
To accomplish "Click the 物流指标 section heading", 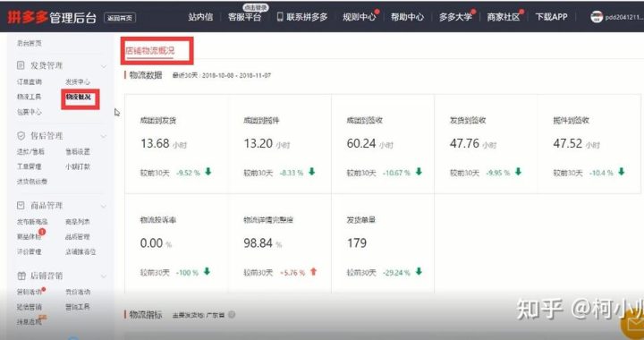I will pyautogui.click(x=146, y=315).
